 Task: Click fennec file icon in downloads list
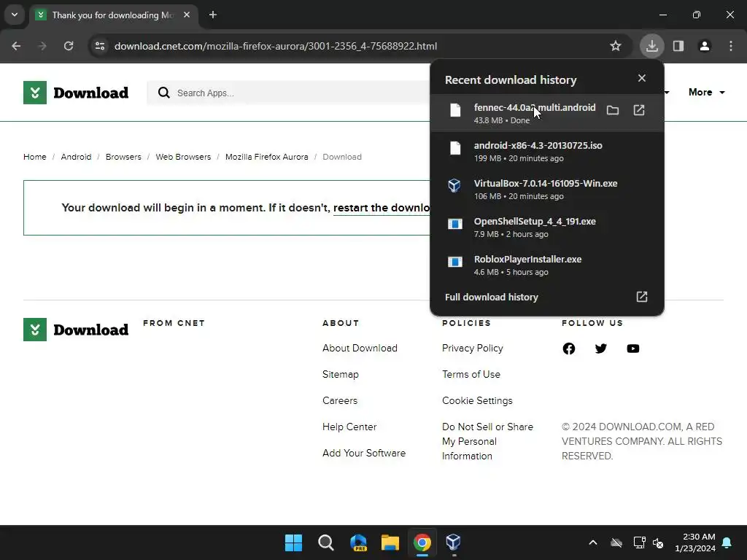455,110
